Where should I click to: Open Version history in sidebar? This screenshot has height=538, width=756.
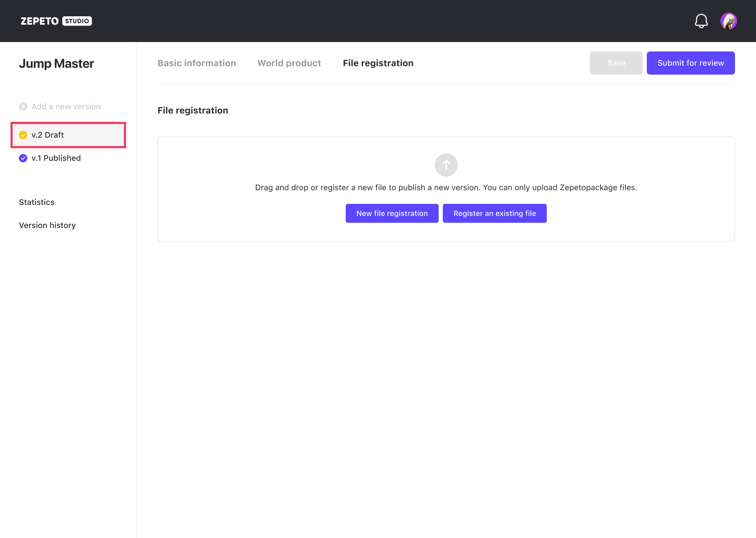47,225
